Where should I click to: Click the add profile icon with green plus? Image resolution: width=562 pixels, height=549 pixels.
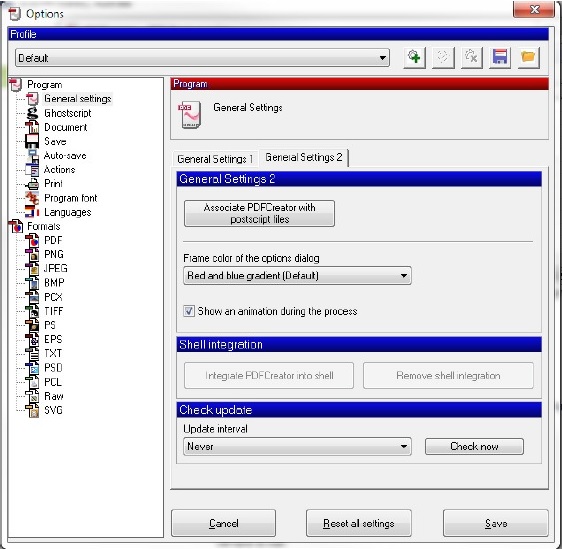(x=414, y=57)
